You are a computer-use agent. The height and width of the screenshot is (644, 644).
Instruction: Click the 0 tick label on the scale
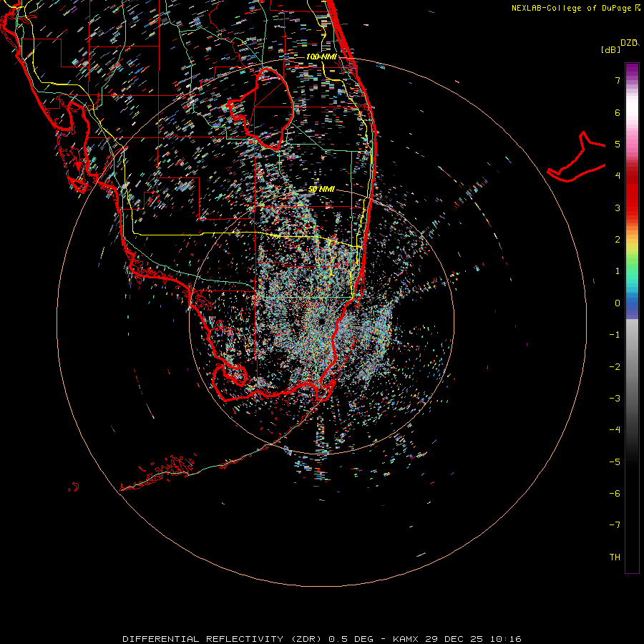pos(618,303)
